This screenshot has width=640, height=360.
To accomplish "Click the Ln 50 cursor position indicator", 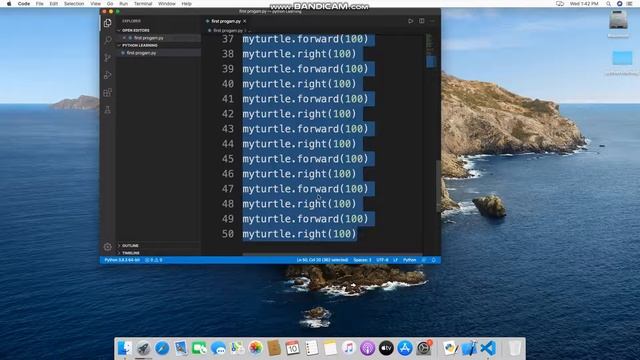I will [322, 260].
